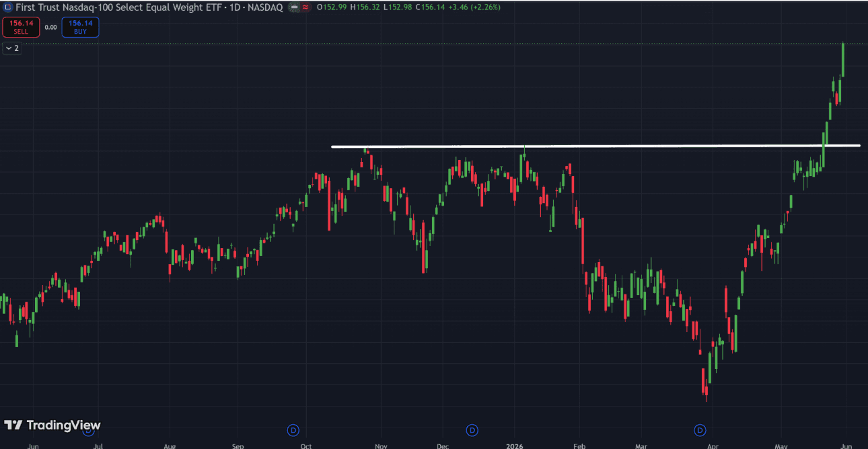Click the First Trust symbol logo icon
868x449 pixels.
pos(7,7)
